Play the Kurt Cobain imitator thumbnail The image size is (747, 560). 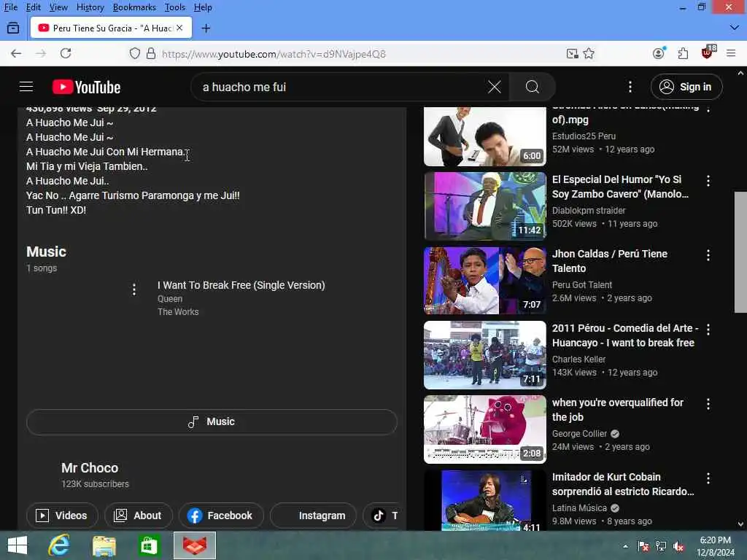tap(485, 500)
